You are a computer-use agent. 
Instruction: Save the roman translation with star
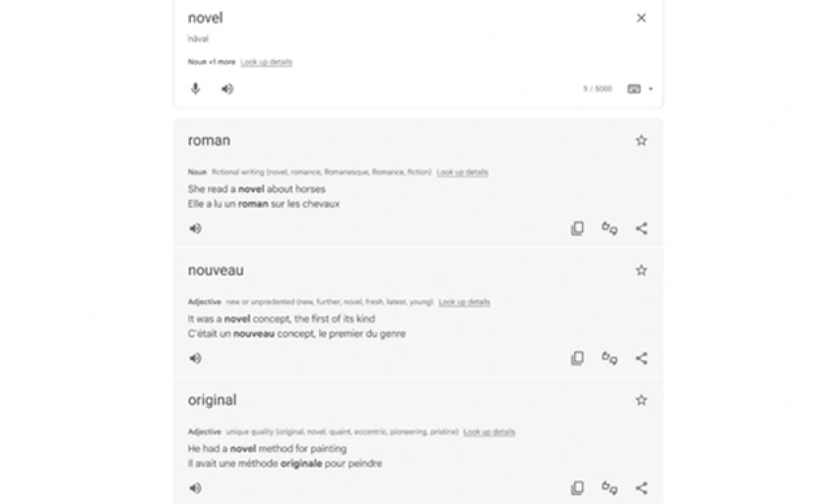point(641,141)
